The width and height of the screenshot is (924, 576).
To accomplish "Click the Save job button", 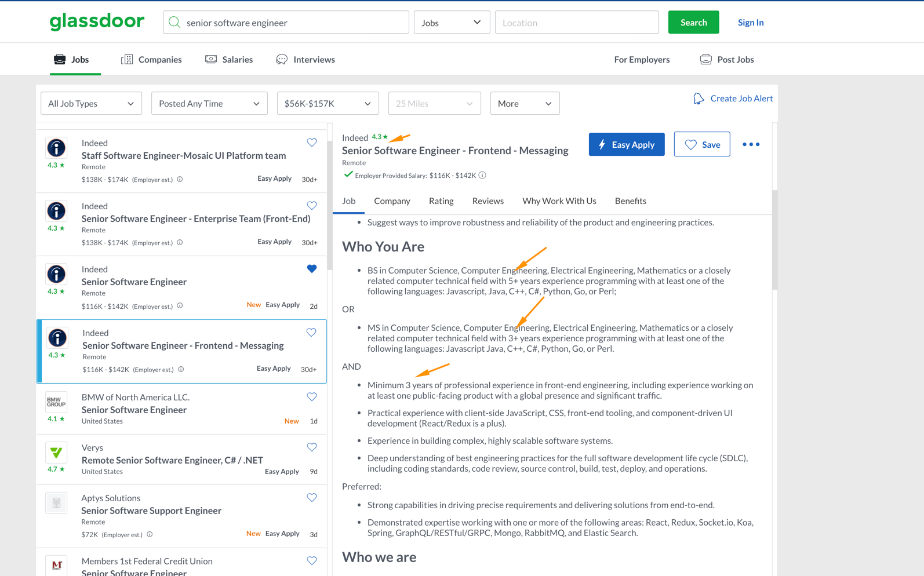I will pyautogui.click(x=702, y=144).
